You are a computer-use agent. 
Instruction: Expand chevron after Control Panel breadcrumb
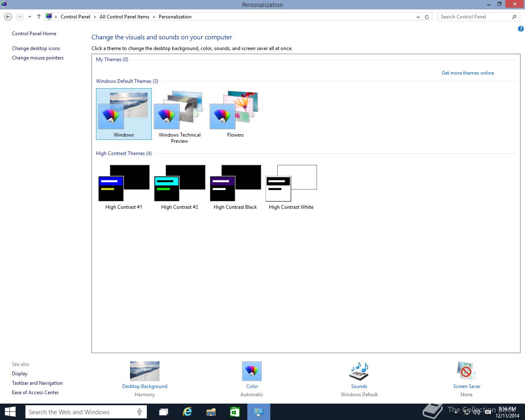[95, 17]
